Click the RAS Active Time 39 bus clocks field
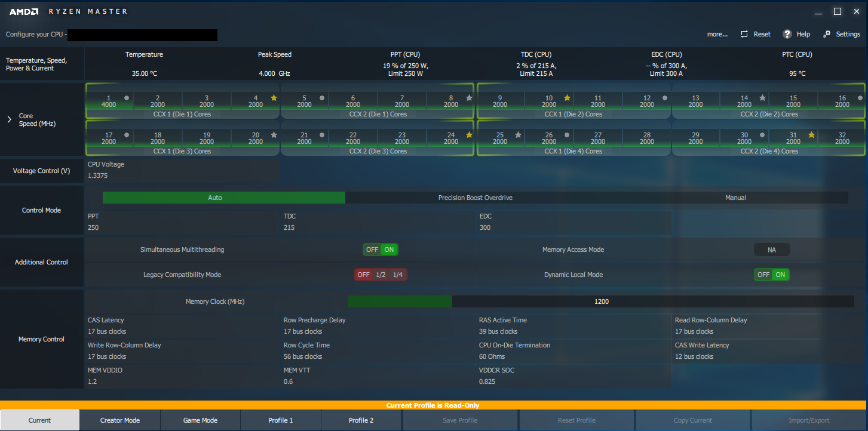This screenshot has width=868, height=431. 575,326
